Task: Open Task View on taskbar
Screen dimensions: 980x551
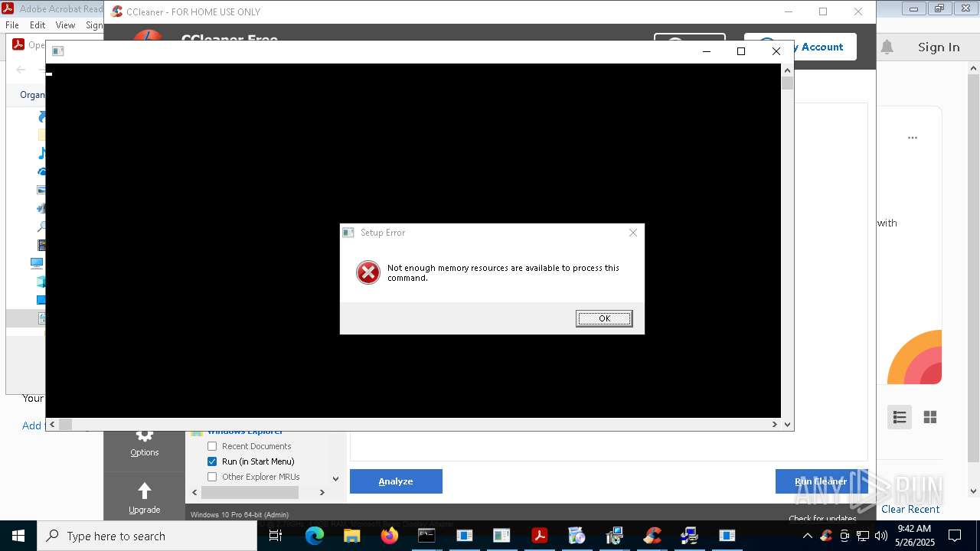Action: tap(276, 536)
